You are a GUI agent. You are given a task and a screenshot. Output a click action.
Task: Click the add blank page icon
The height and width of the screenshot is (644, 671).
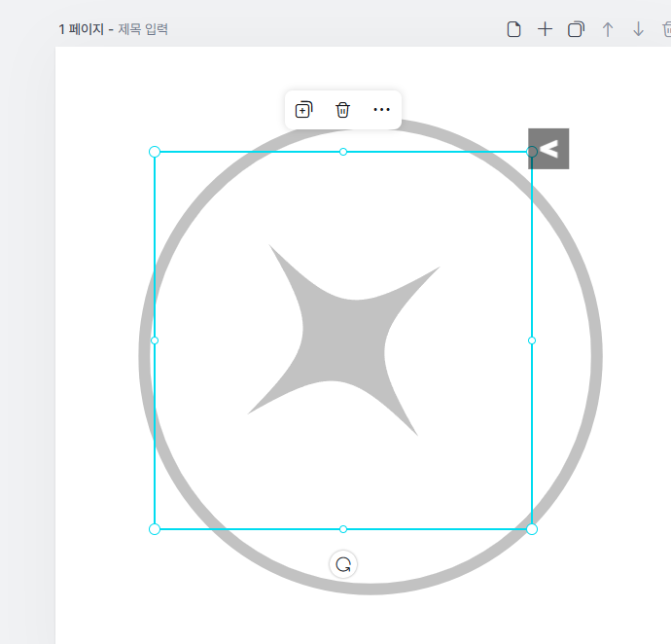point(513,29)
